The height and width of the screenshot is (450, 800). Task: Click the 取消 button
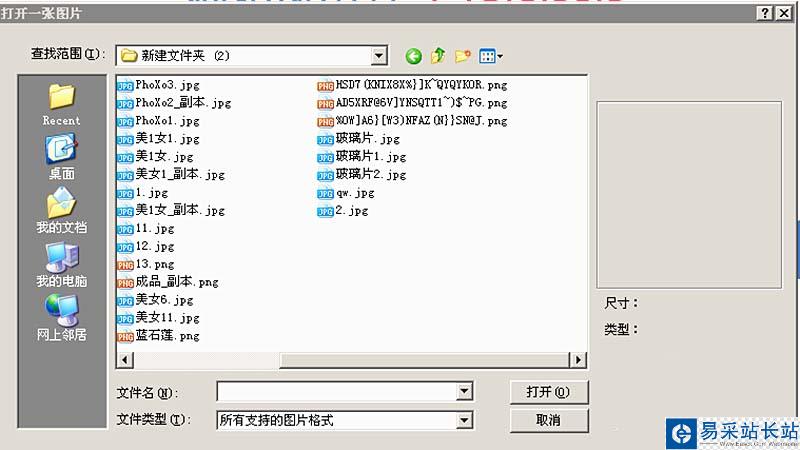click(549, 420)
